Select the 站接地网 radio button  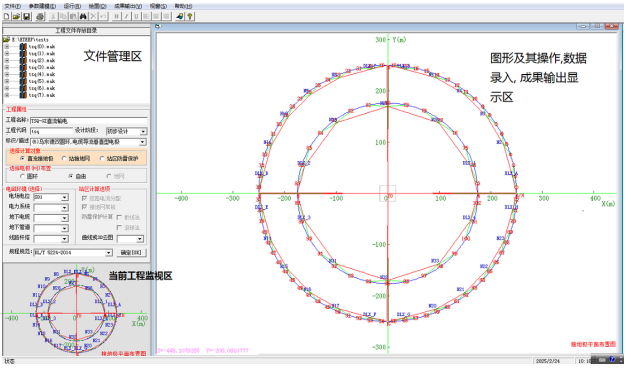[x=64, y=159]
